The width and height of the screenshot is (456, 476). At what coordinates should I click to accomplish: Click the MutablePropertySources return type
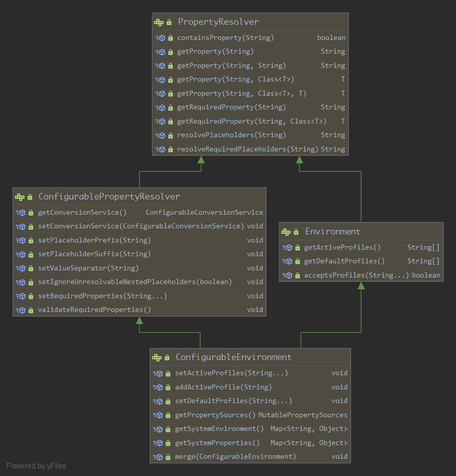pos(303,415)
